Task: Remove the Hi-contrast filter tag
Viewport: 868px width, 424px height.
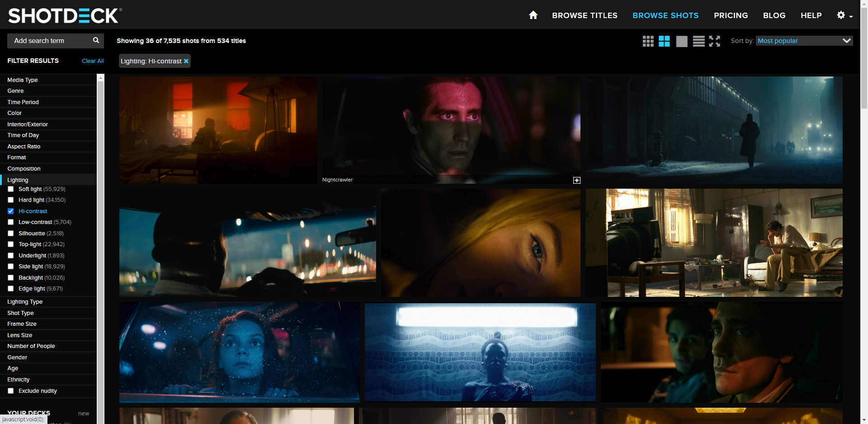Action: 186,61
